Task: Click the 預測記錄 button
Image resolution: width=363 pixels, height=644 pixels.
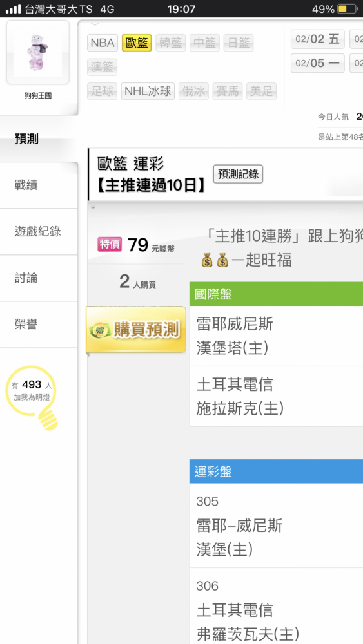Action: point(238,174)
